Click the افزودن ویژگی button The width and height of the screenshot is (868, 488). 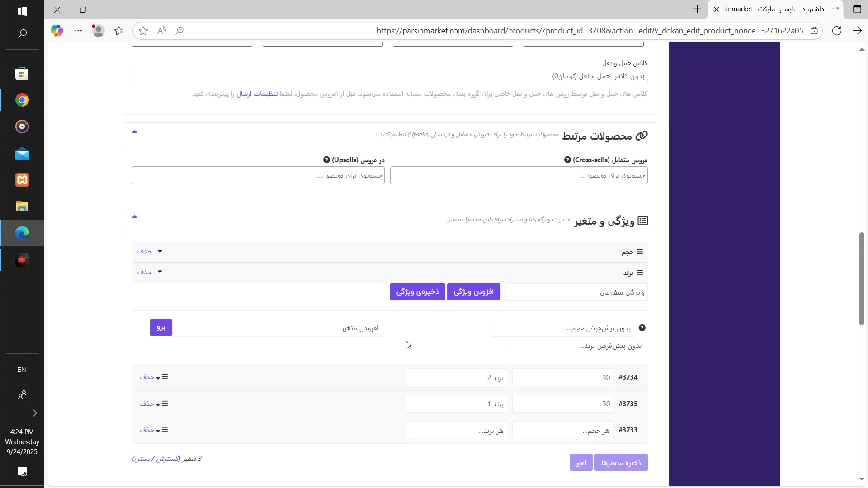(473, 292)
